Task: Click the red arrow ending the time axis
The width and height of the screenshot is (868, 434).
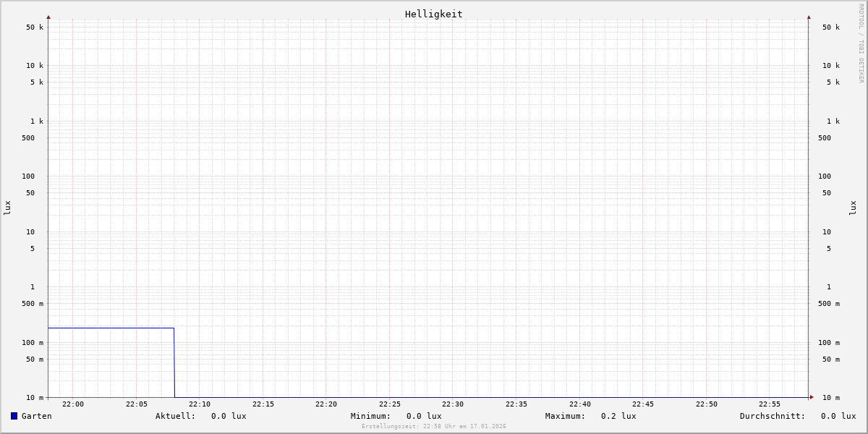Action: (812, 397)
